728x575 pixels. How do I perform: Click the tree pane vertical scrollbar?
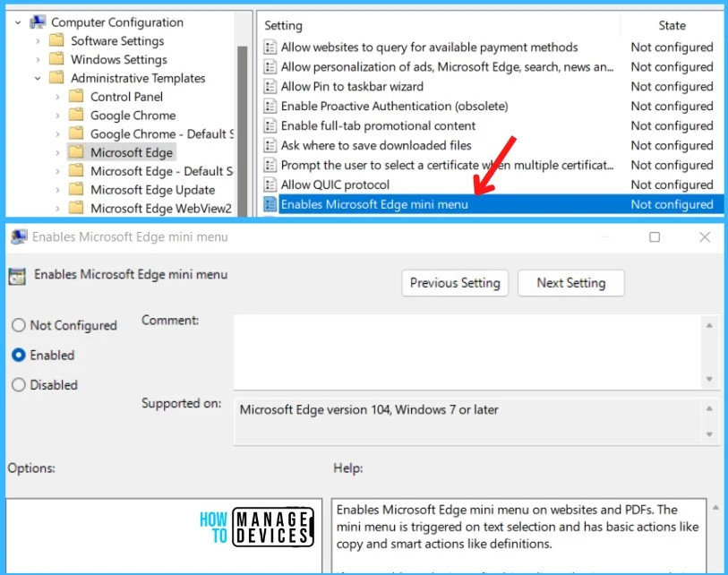coord(242,131)
